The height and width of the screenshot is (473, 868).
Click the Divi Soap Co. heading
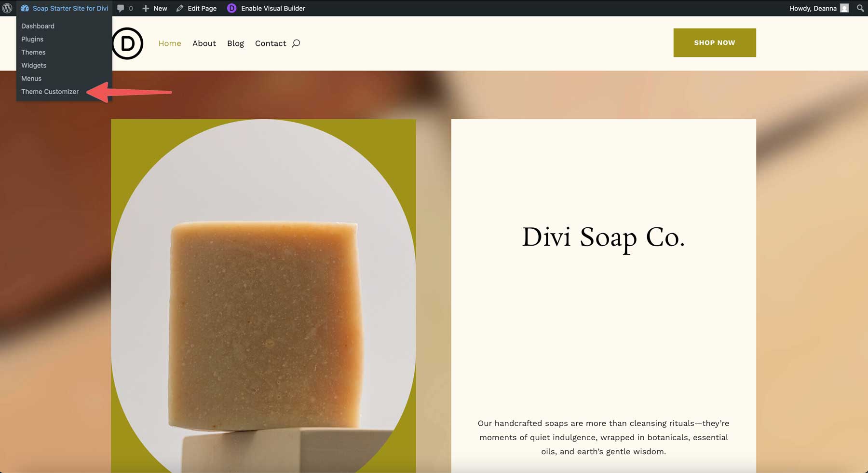[x=603, y=237]
